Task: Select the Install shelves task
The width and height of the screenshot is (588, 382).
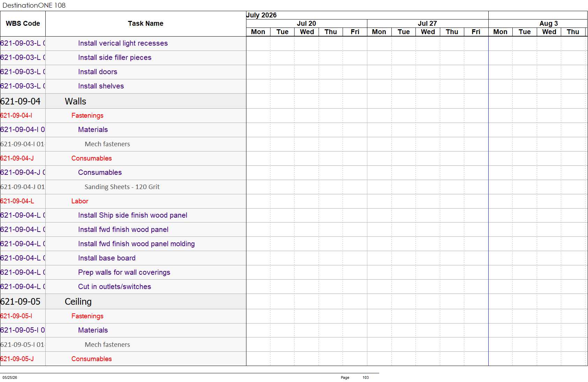Action: (101, 86)
